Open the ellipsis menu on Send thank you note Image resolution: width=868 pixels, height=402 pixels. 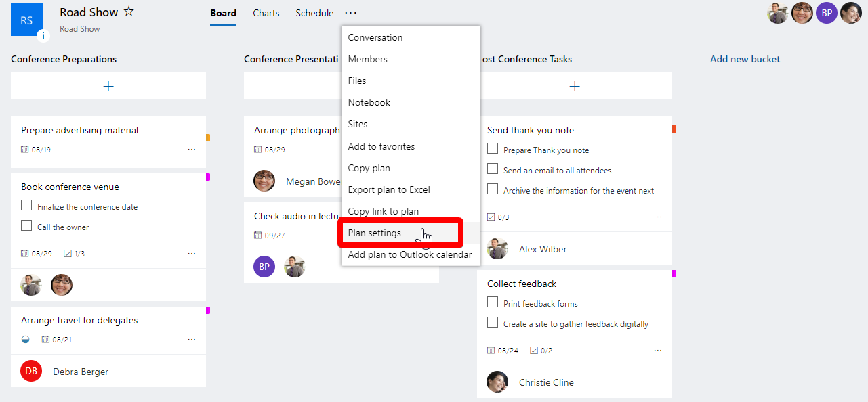pos(657,217)
